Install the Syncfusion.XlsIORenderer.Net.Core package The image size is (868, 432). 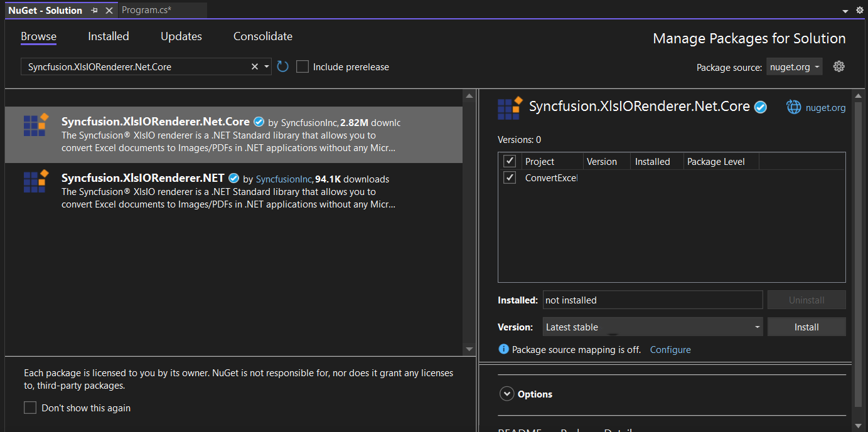pyautogui.click(x=806, y=327)
